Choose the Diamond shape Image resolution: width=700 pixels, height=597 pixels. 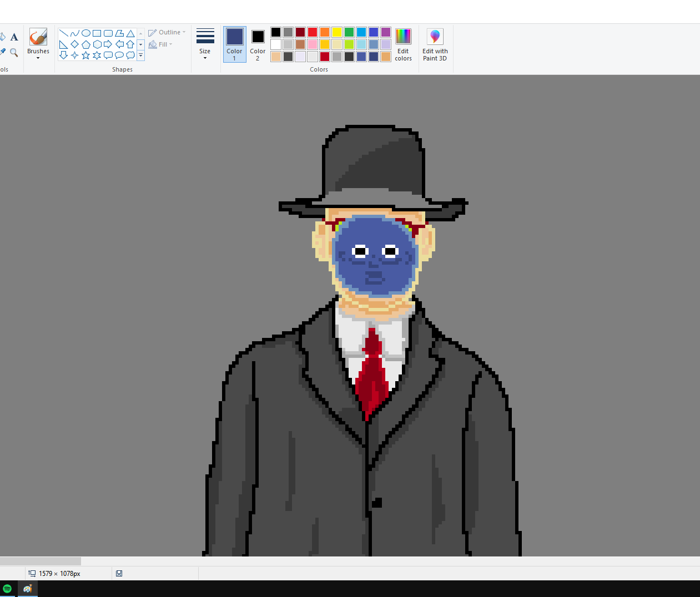point(75,44)
